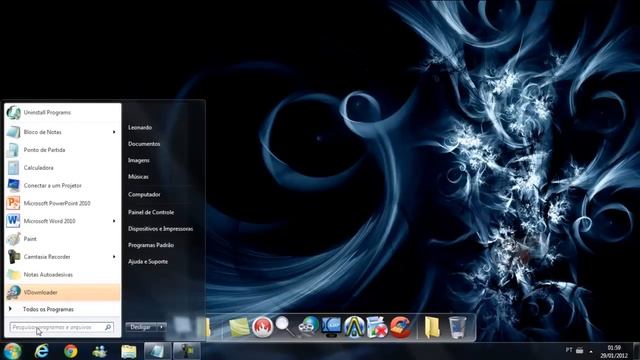Launch the red flame dock icon

point(262,327)
